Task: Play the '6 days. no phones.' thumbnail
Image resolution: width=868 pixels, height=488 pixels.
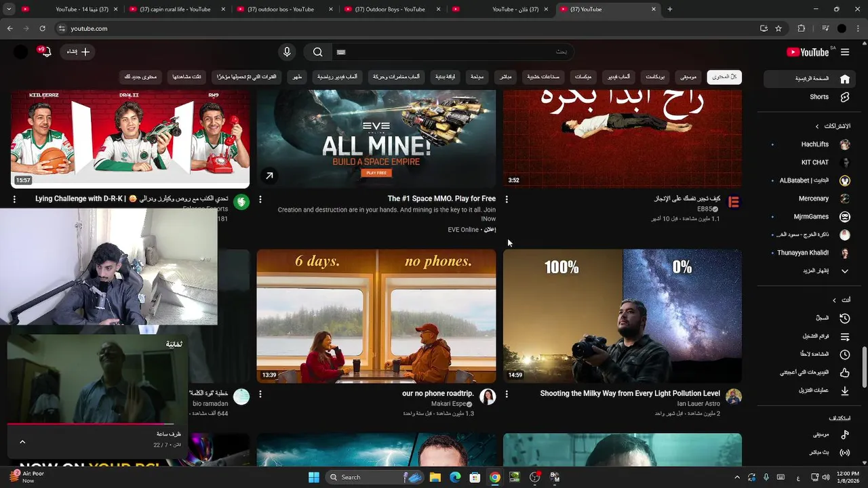Action: tap(376, 317)
